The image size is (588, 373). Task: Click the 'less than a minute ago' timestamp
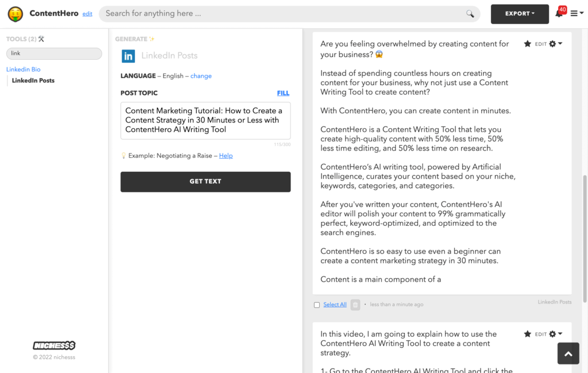[397, 305]
